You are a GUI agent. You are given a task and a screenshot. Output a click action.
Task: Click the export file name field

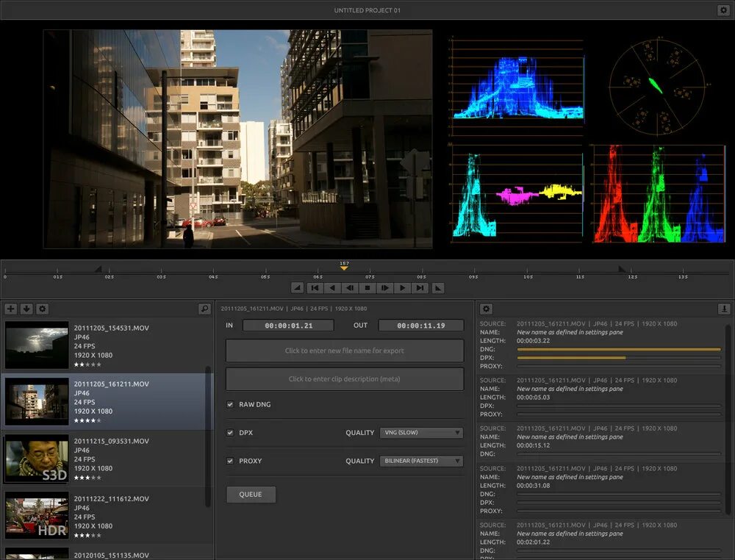345,351
